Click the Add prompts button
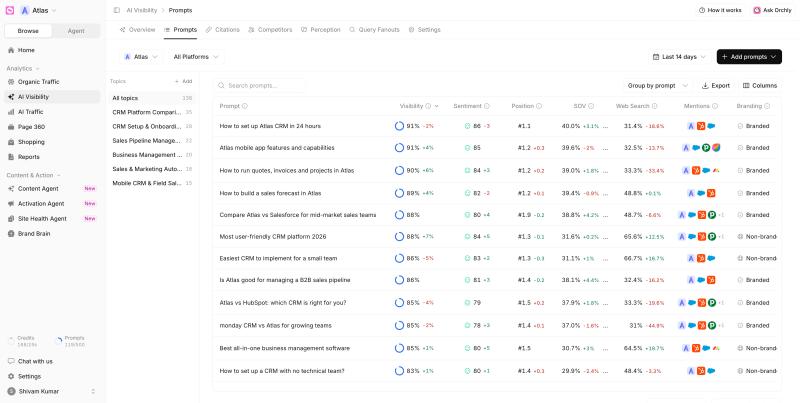800x403 pixels. 749,57
